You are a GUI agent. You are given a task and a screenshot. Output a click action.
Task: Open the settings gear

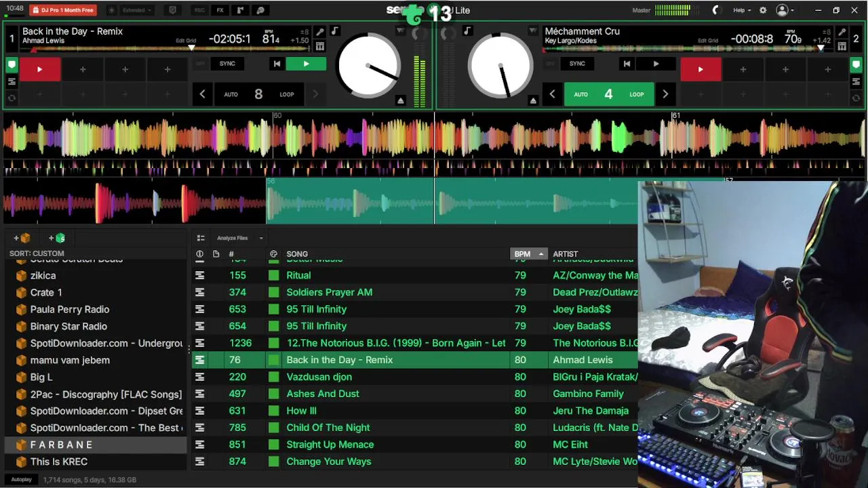763,10
